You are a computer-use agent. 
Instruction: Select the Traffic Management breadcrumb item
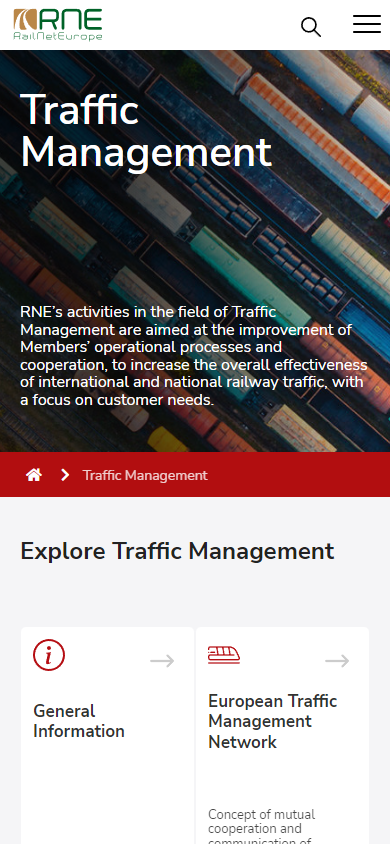(145, 475)
